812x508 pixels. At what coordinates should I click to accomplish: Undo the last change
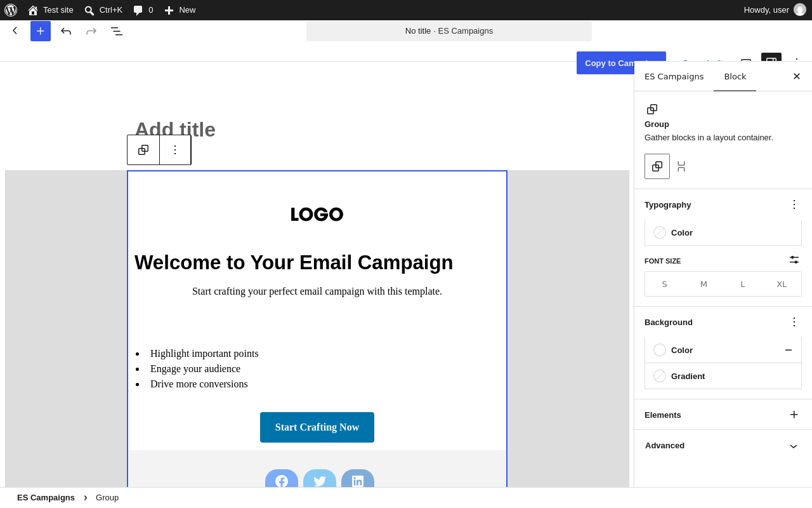tap(66, 31)
